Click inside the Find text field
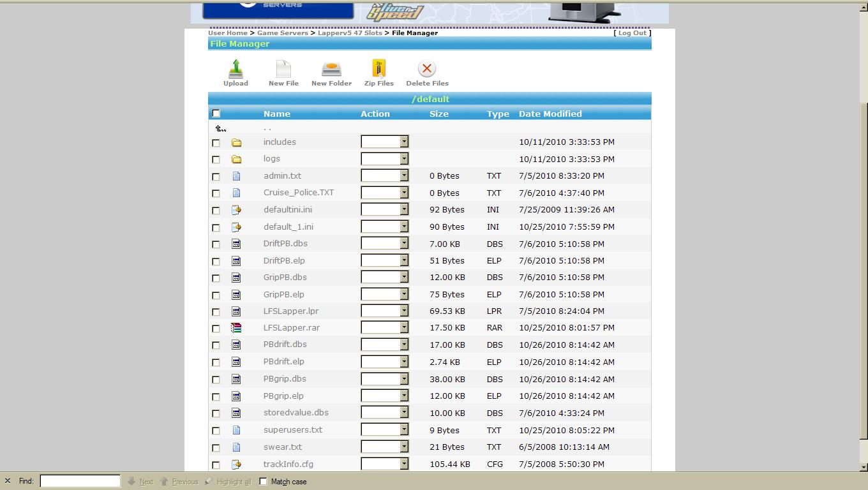Screen dimensions: 868x490 pos(80,481)
